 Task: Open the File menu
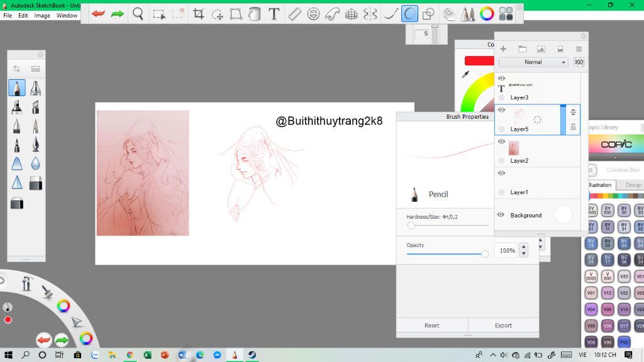coord(8,16)
